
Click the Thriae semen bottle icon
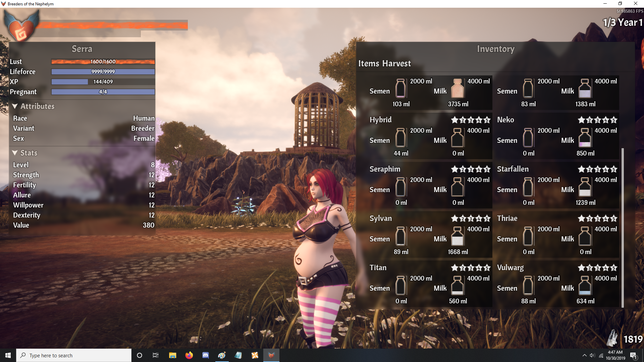point(528,236)
